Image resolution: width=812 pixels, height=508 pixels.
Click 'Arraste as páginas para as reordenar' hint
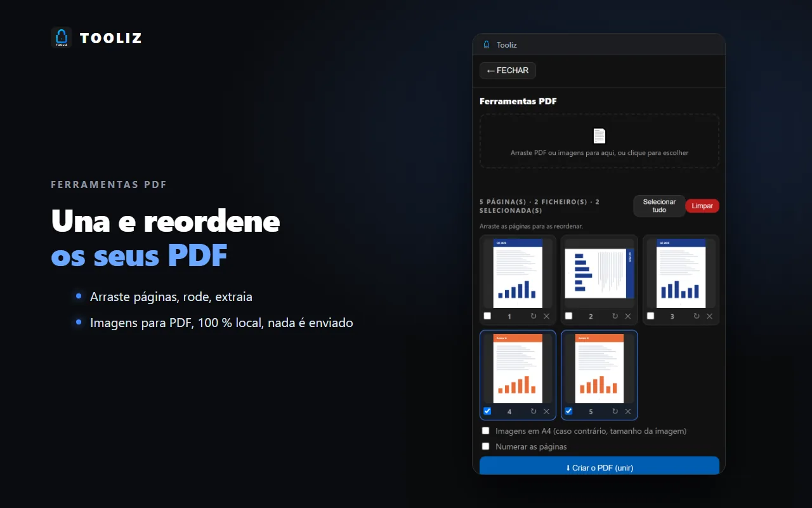point(531,226)
